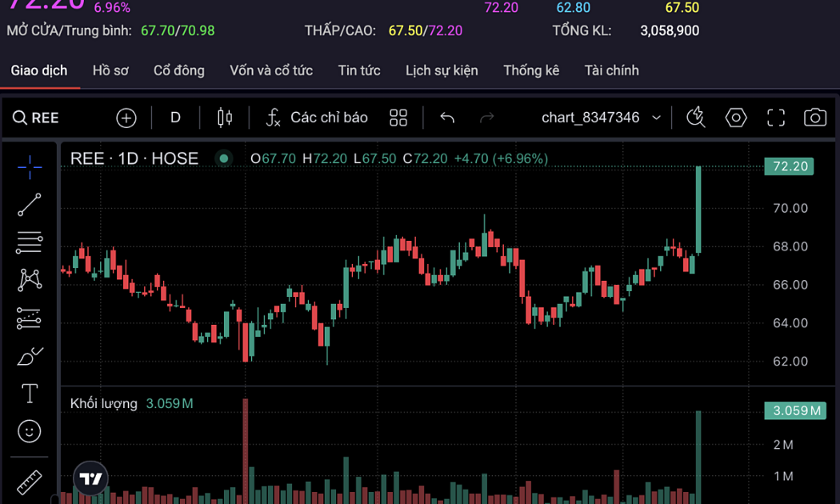Switch to the Hồ sơ tab

110,70
